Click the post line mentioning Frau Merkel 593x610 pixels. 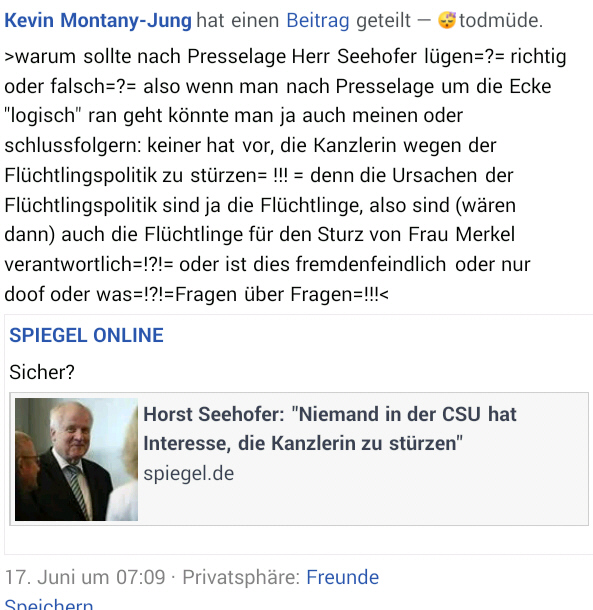[x=260, y=235]
